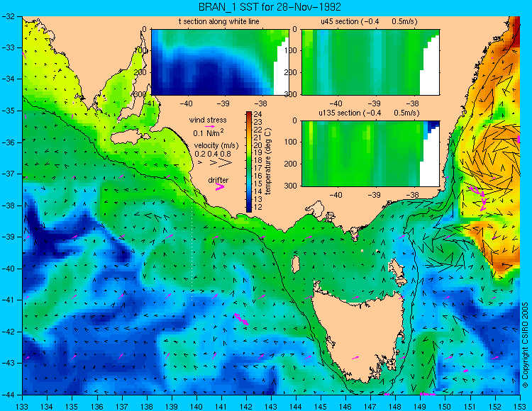Click the 133 longitude axis label
The image size is (532, 411).
[x=22, y=406]
